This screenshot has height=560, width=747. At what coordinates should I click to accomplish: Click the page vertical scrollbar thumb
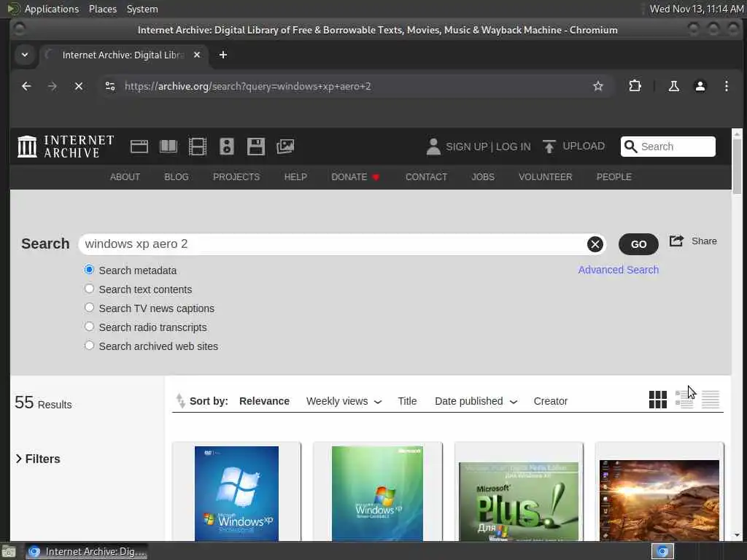click(737, 167)
